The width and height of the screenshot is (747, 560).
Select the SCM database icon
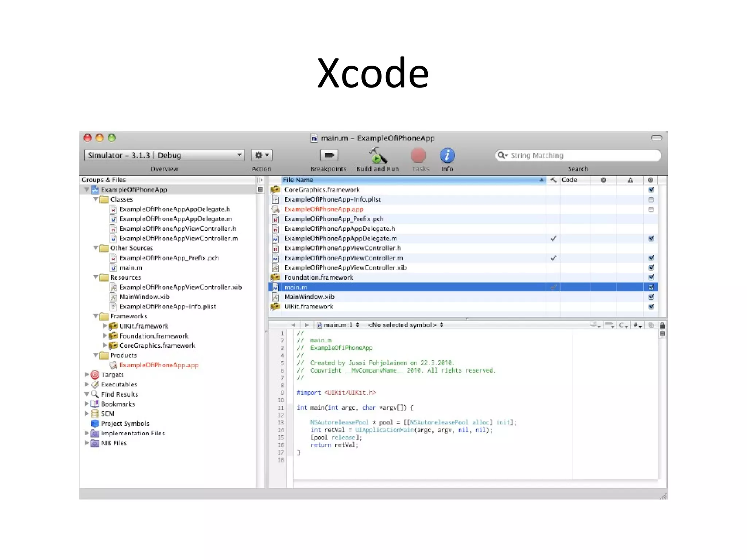(x=95, y=413)
